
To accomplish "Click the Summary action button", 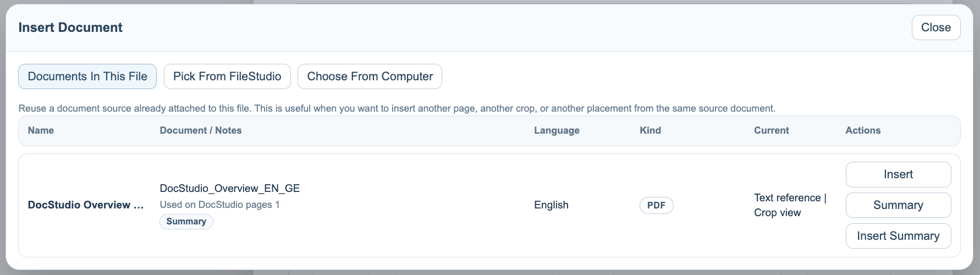I will point(898,205).
